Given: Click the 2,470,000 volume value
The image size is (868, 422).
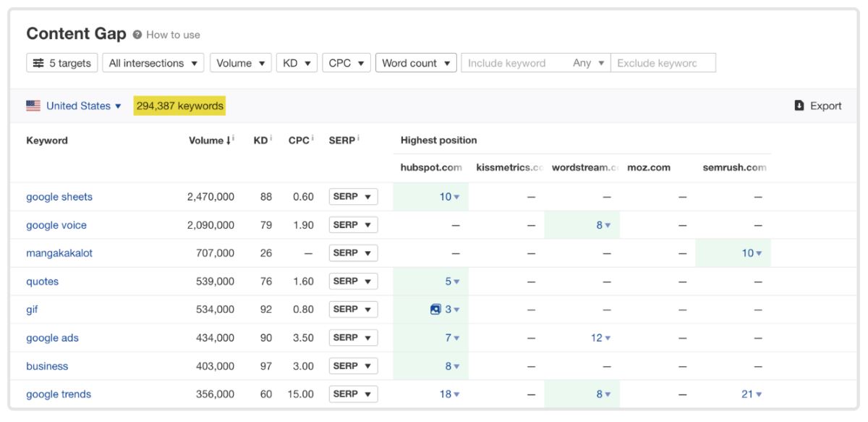Looking at the screenshot, I should click(210, 197).
